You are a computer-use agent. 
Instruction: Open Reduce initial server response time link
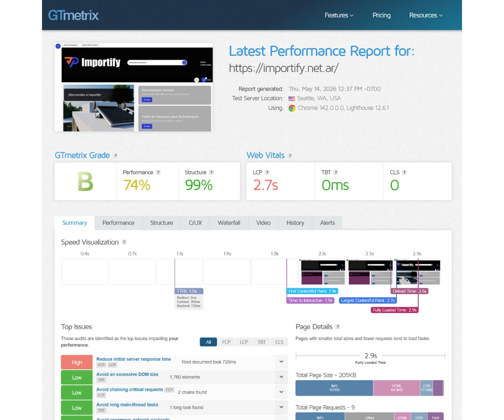click(x=134, y=359)
